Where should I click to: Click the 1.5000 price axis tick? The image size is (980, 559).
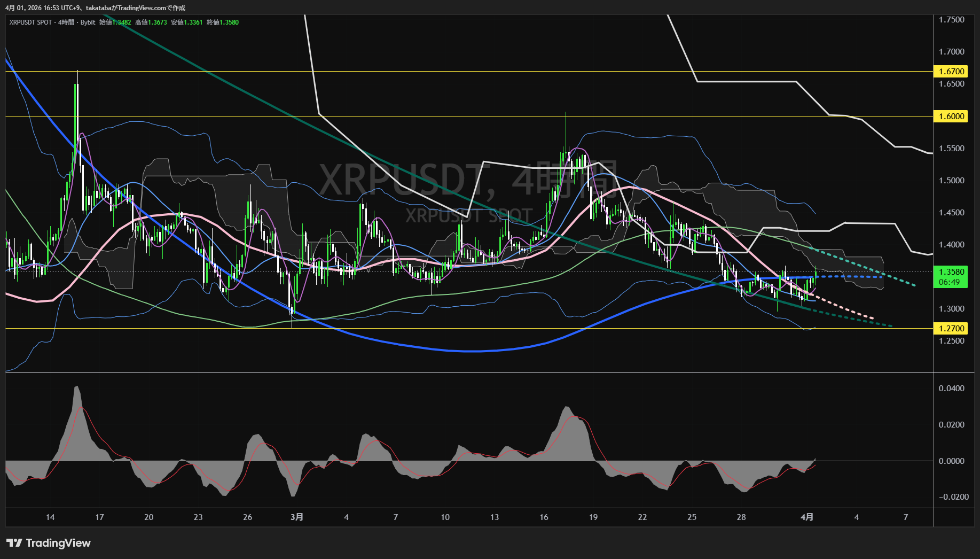click(x=952, y=181)
